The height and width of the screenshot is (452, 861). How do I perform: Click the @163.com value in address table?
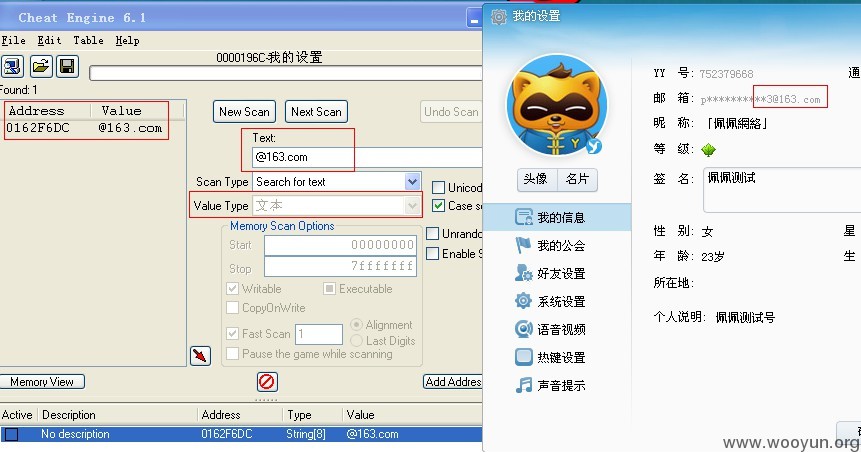[372, 434]
